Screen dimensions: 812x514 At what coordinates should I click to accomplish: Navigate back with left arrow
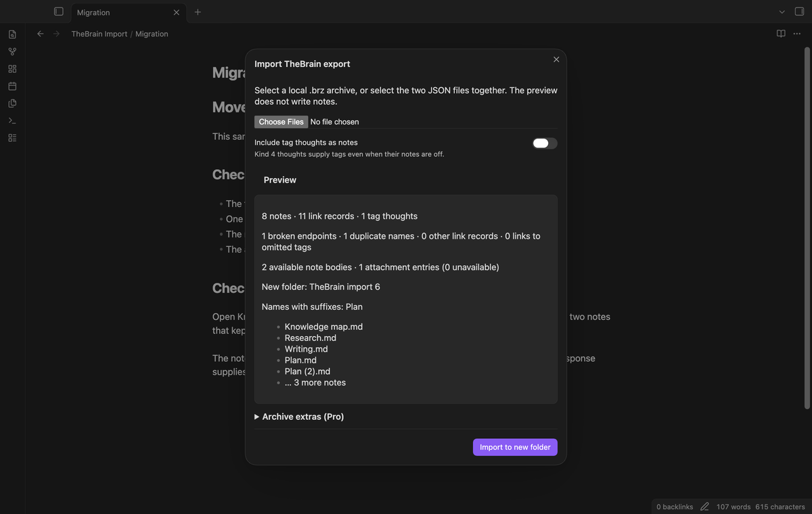(x=41, y=34)
